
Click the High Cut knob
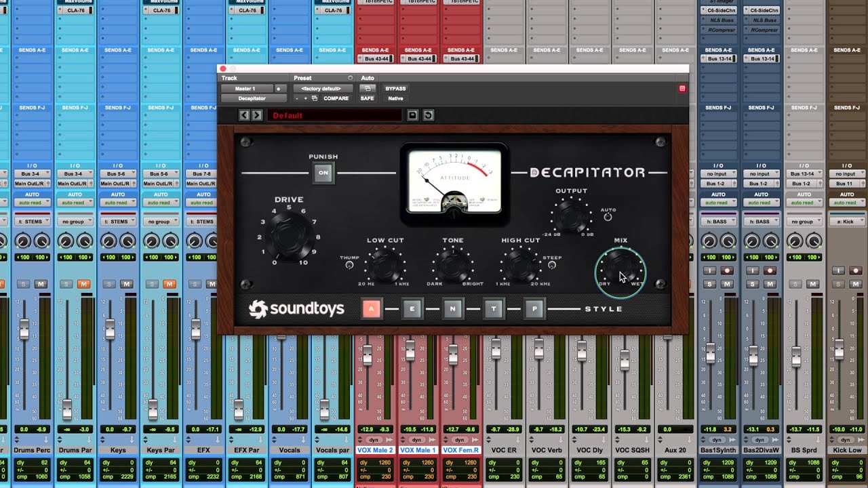[521, 264]
